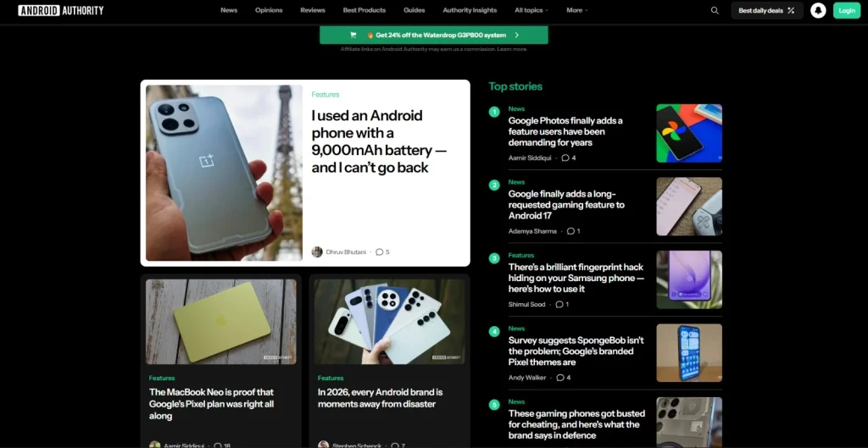Click author name Dhruv Bhutani
The image size is (868, 448).
(346, 252)
